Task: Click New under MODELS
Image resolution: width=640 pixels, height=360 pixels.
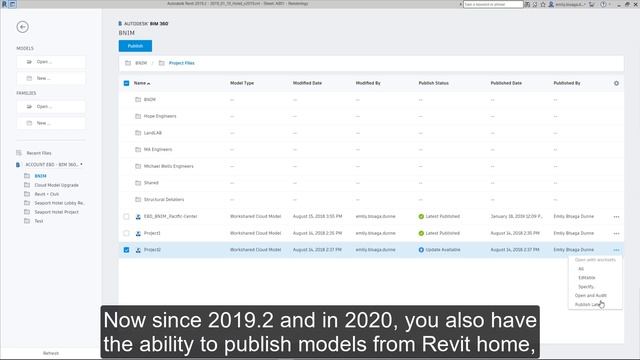Action: 51,78
